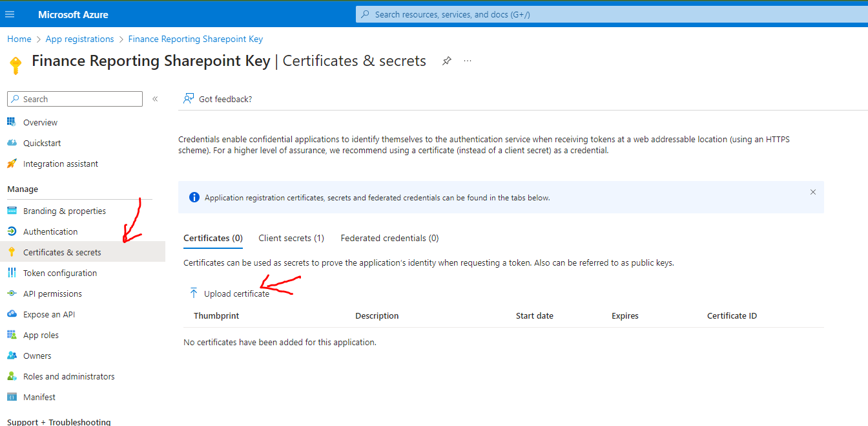Click the Thumbprint column header
This screenshot has height=426, width=868.
[216, 315]
